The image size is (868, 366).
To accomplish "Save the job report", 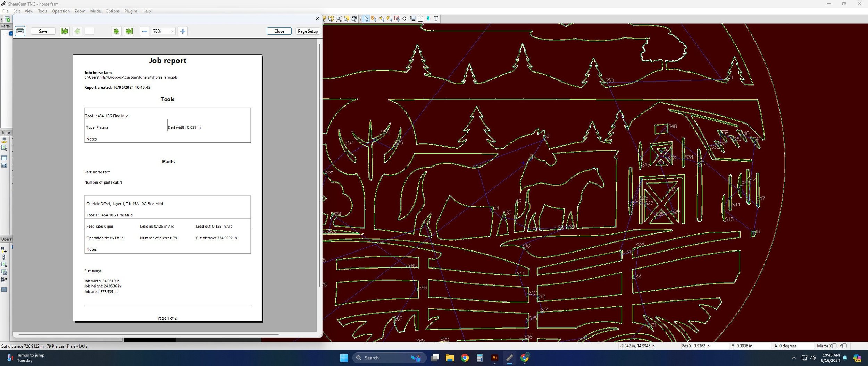I will click(43, 31).
